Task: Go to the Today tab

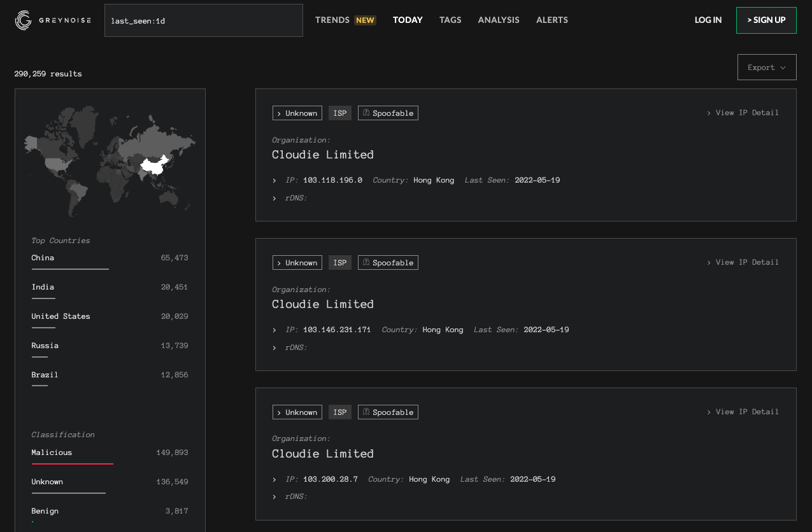Action: 408,20
